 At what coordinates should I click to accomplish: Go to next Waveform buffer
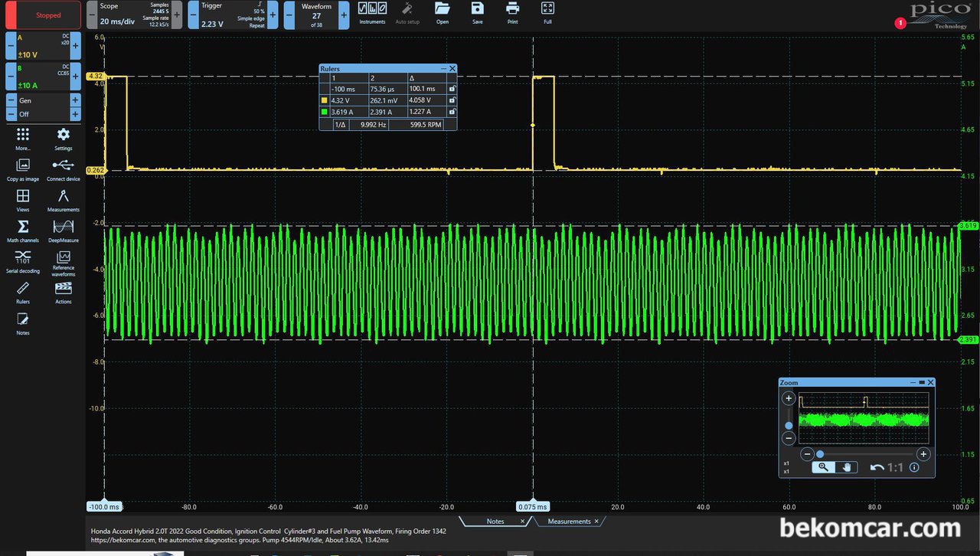tap(344, 15)
